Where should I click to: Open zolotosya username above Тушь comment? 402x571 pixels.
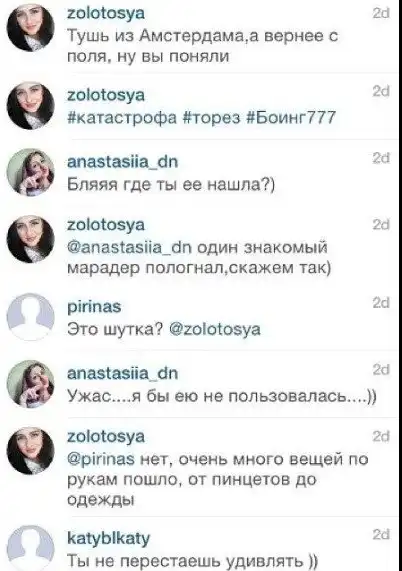pos(106,13)
